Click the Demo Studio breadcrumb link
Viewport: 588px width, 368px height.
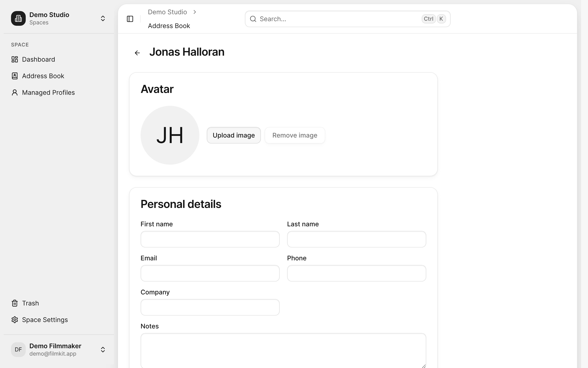[x=167, y=12]
